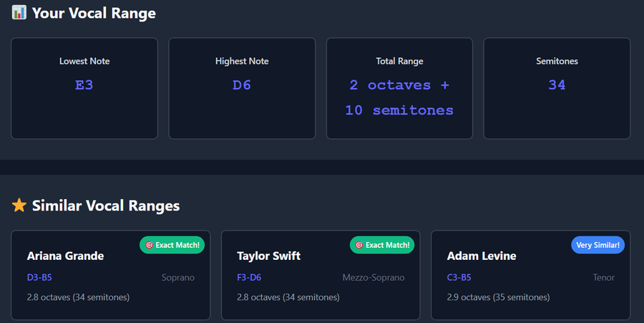Click the star icon beside Similar Vocal Ranges

coord(19,206)
